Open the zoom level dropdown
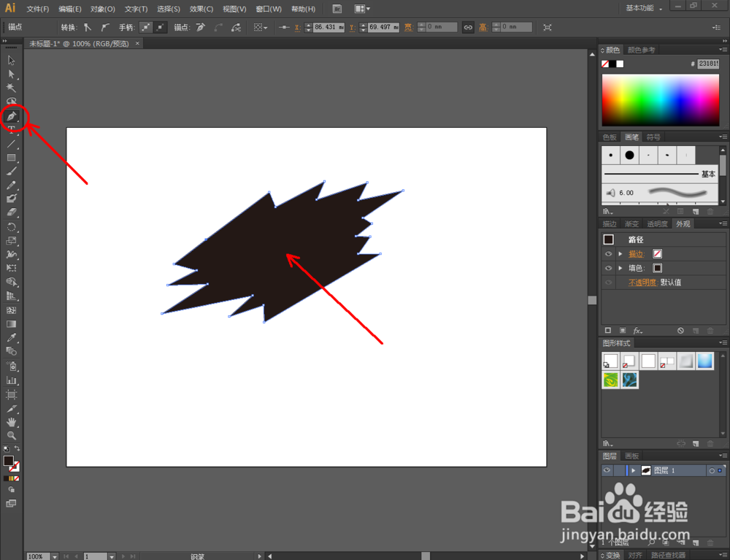 coord(55,556)
